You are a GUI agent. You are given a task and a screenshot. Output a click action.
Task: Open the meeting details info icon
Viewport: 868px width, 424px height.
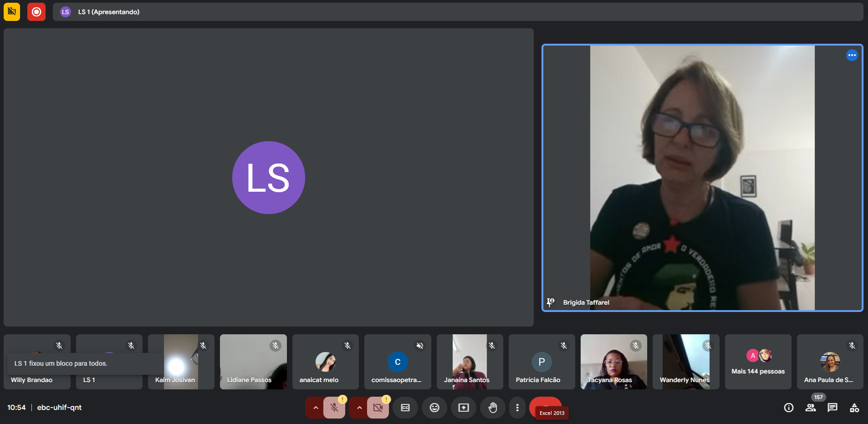[789, 408]
